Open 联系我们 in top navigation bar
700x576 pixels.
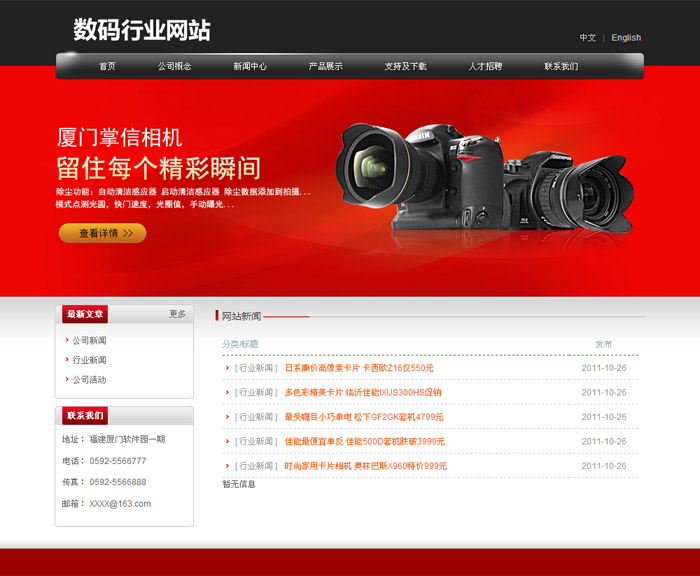click(x=561, y=66)
